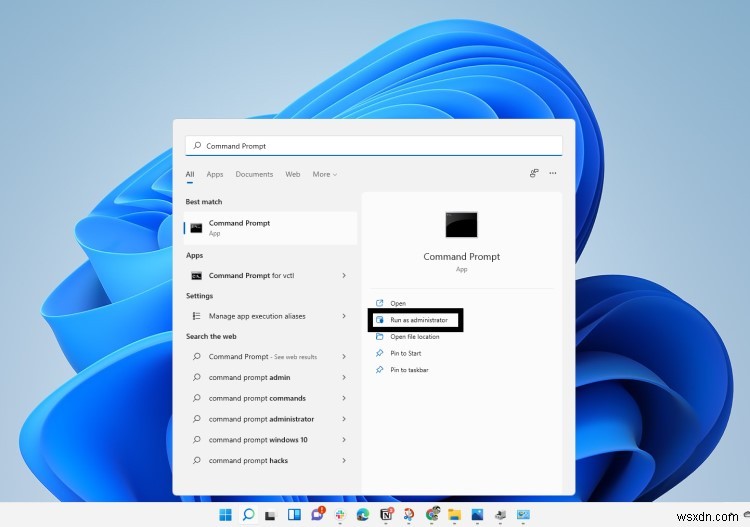Viewport: 750px width, 527px height.
Task: Click the Open file location folder icon
Action: pyautogui.click(x=379, y=336)
